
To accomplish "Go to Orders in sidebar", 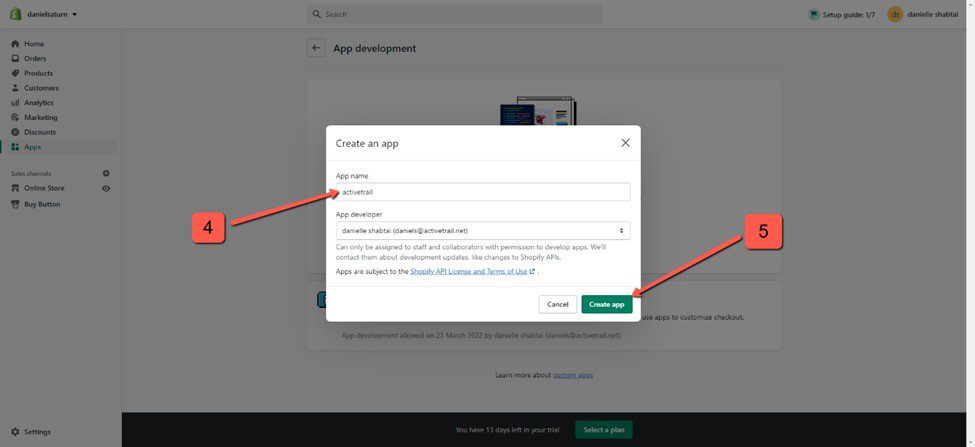I will click(35, 59).
